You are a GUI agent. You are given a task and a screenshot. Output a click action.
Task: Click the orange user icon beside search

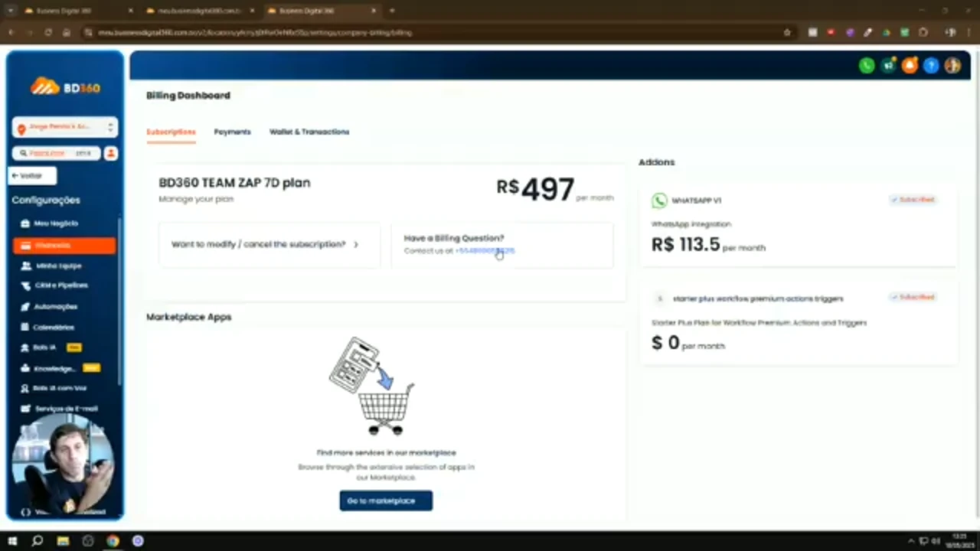(x=111, y=153)
